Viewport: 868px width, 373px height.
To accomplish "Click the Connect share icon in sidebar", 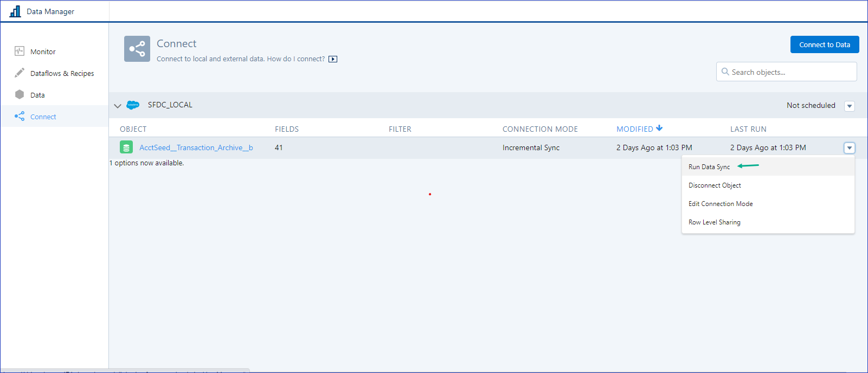I will pos(20,116).
